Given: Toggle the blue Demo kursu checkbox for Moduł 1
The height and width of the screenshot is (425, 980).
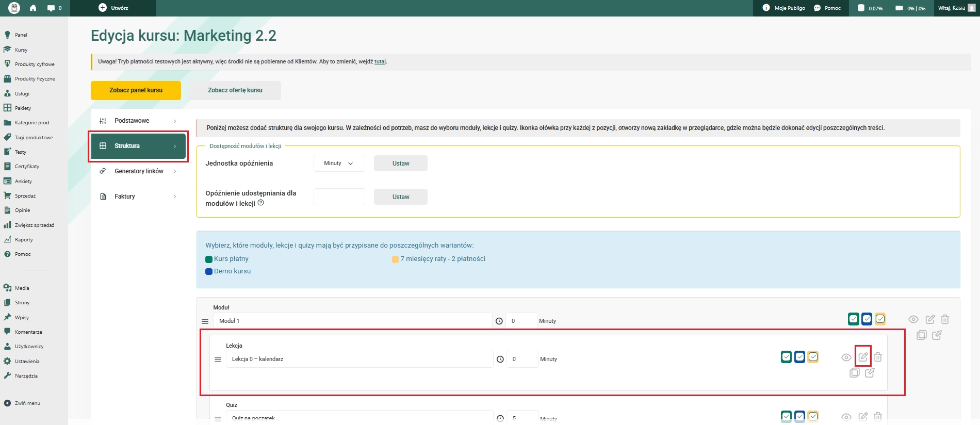Looking at the screenshot, I should pyautogui.click(x=867, y=319).
